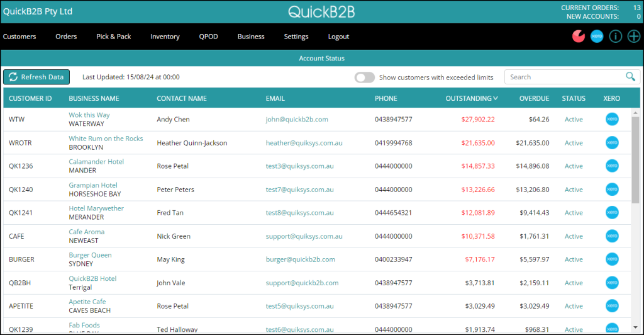
Task: Click Active status for WTW row
Action: point(574,119)
